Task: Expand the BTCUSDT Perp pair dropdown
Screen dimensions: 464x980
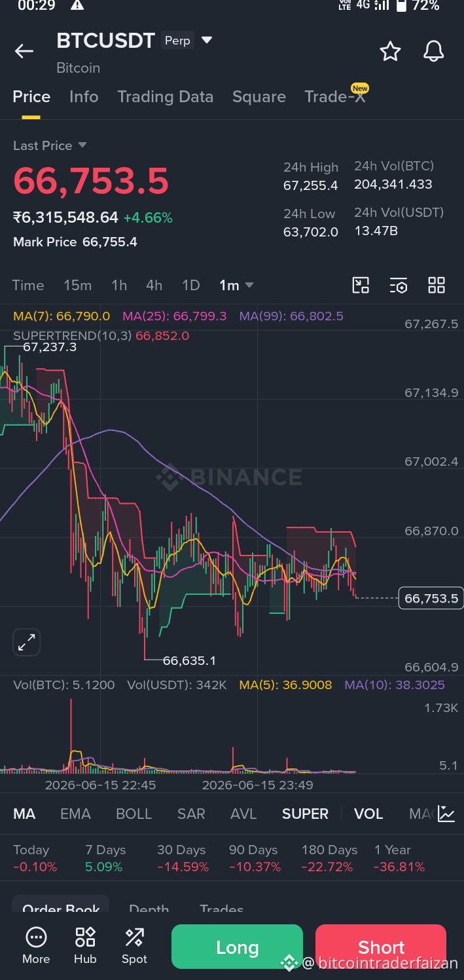Action: 207,41
